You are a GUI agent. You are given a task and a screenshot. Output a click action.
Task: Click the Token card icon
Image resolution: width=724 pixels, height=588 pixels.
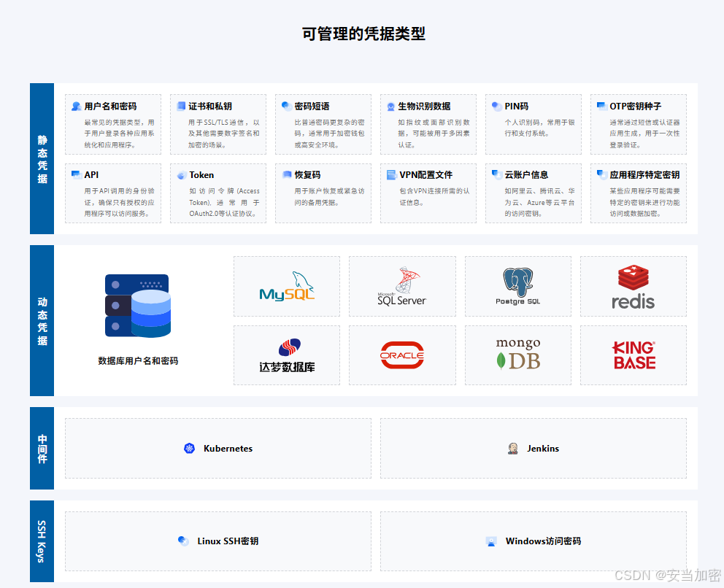click(x=182, y=175)
